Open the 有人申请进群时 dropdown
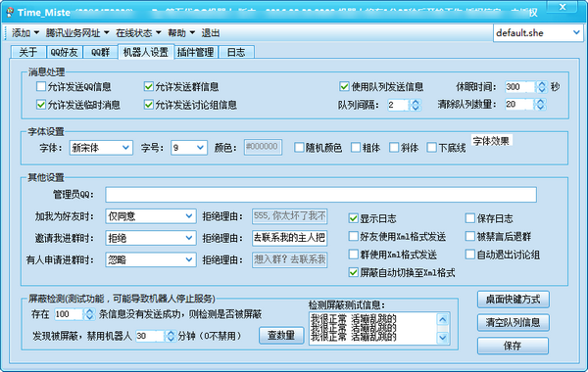Screen dimensions: 588x372 tap(151, 259)
